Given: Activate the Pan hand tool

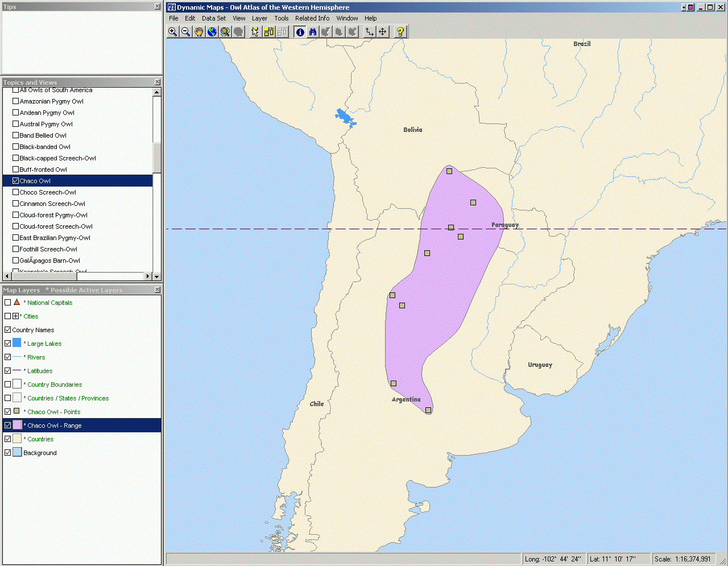Looking at the screenshot, I should click(198, 32).
